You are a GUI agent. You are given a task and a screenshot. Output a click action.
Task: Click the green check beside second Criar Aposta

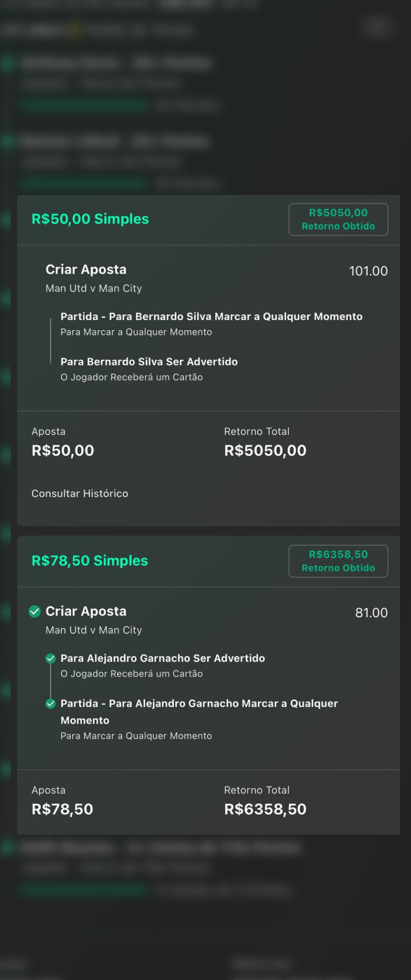pyautogui.click(x=34, y=612)
